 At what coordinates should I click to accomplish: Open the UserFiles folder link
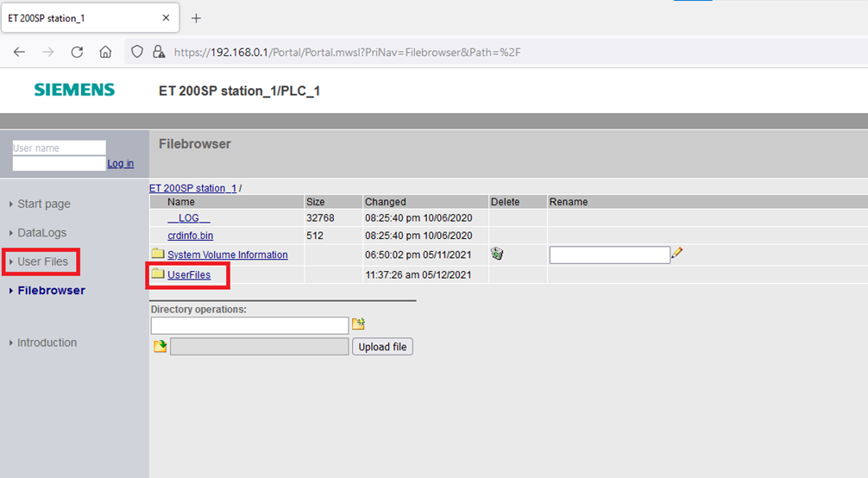point(189,275)
